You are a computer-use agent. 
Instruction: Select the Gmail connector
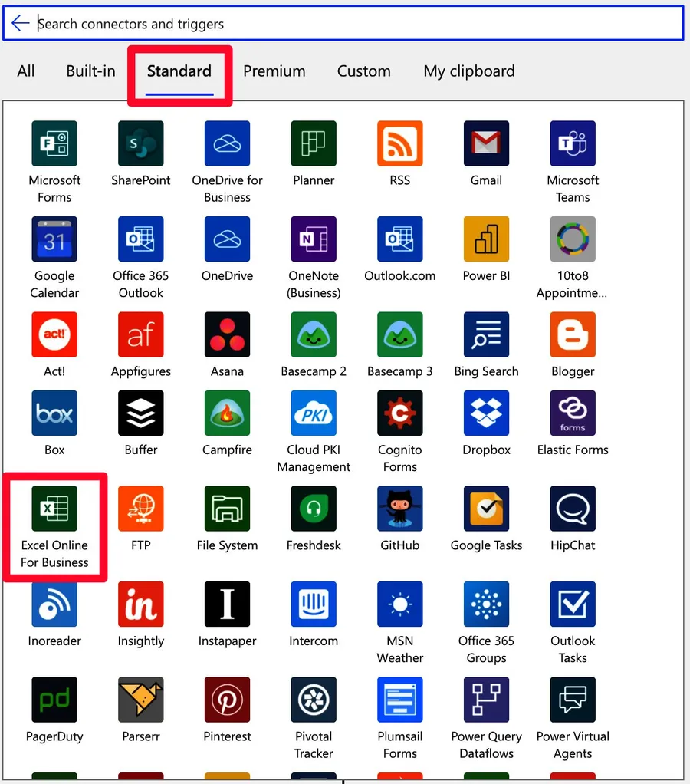pos(486,143)
